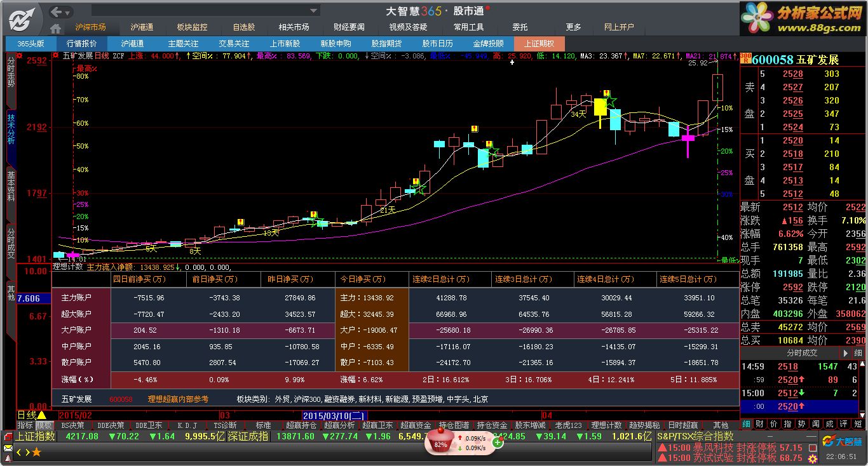Select the 主题关注 tab
The image size is (868, 466).
tap(183, 44)
